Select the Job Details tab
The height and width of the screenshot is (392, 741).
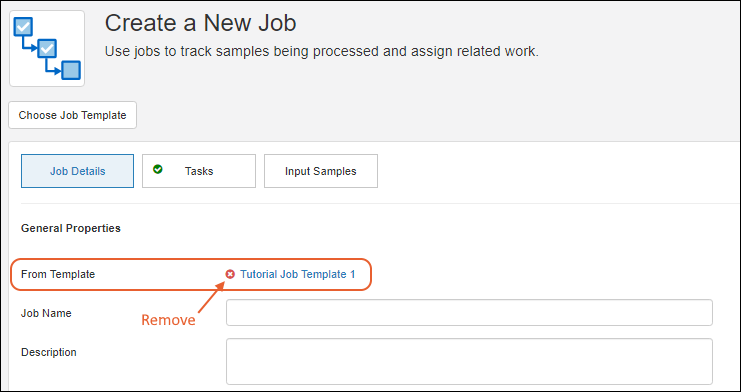[78, 171]
